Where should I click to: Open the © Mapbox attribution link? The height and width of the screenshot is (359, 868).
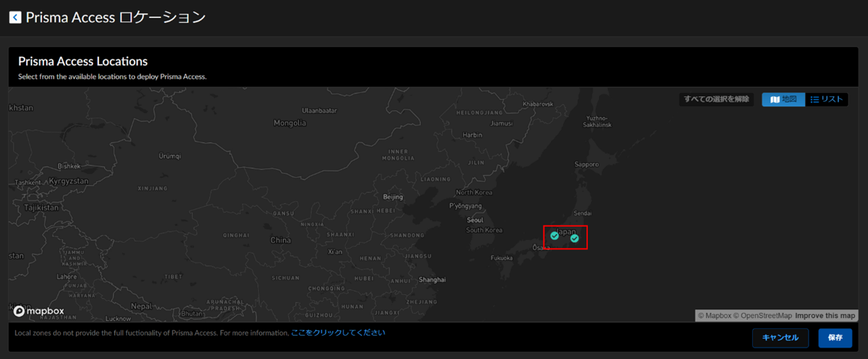pyautogui.click(x=715, y=316)
